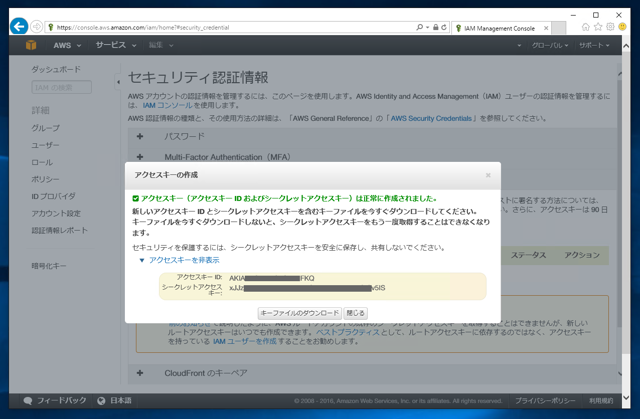Select 認証情報レポート in the sidebar

pos(60,231)
